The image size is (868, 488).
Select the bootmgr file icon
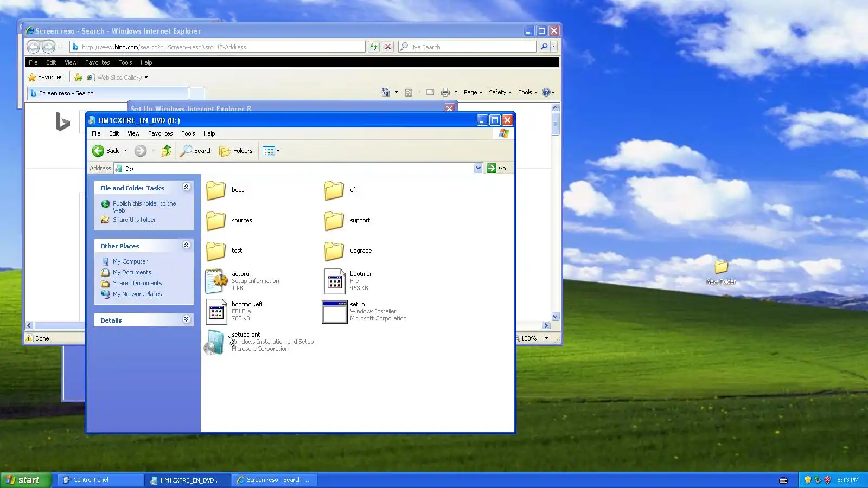point(335,281)
